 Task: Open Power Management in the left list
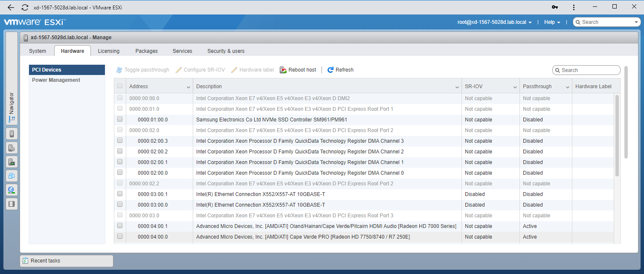[x=67, y=80]
